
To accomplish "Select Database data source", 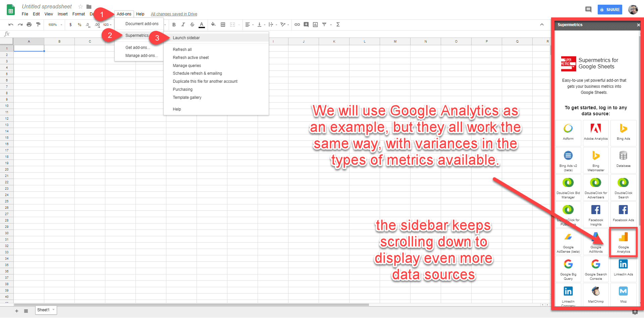I will pos(623,160).
